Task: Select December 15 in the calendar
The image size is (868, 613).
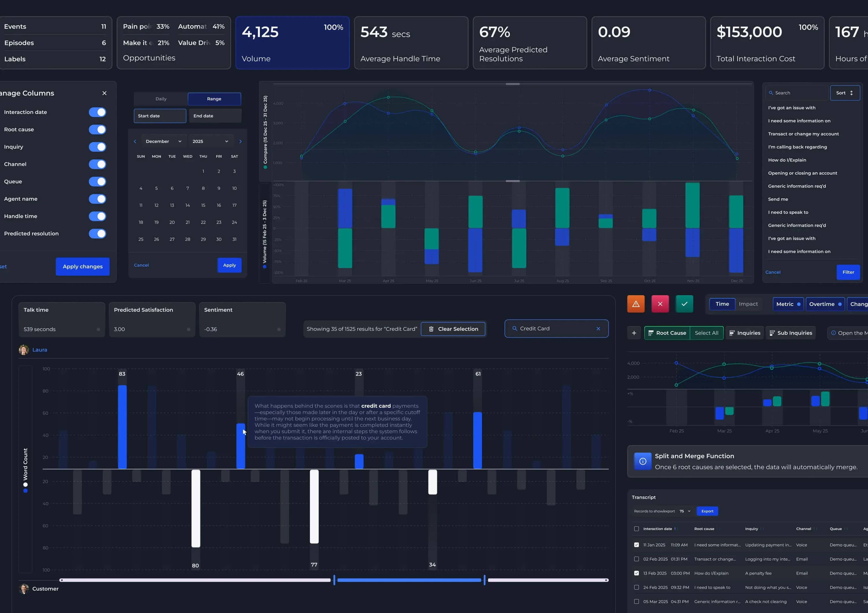Action: tap(203, 206)
